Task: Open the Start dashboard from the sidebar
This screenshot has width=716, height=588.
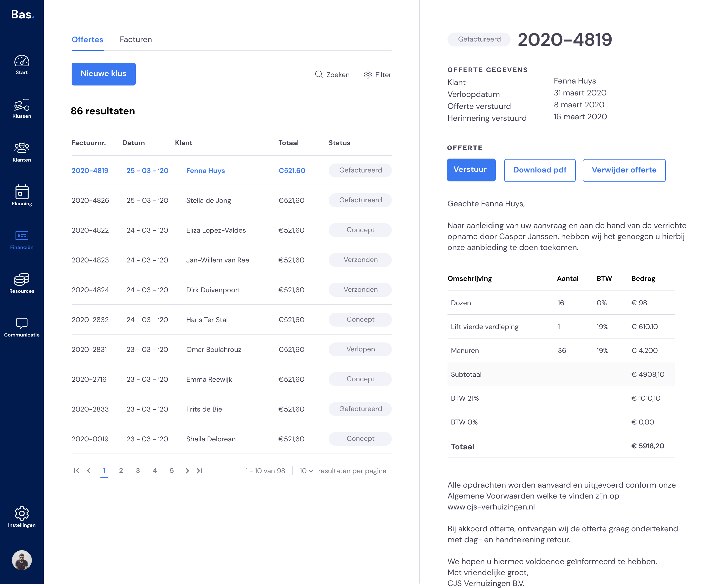Action: coord(21,64)
